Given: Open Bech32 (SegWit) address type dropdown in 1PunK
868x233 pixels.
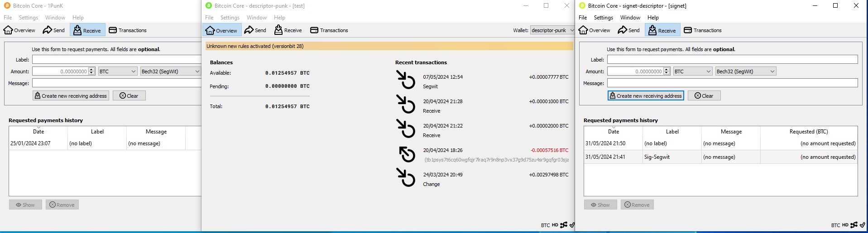Looking at the screenshot, I should pyautogui.click(x=170, y=71).
